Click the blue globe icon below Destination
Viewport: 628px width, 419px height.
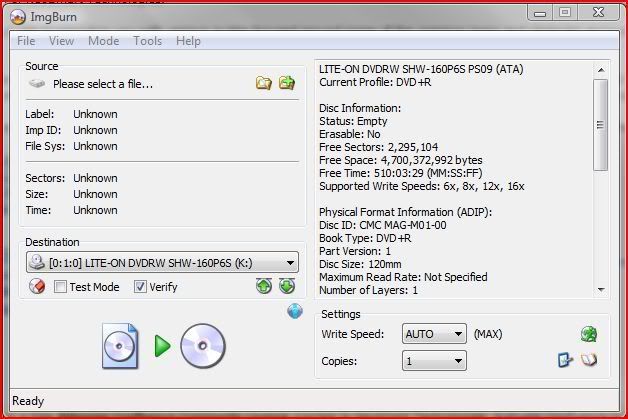coord(295,311)
